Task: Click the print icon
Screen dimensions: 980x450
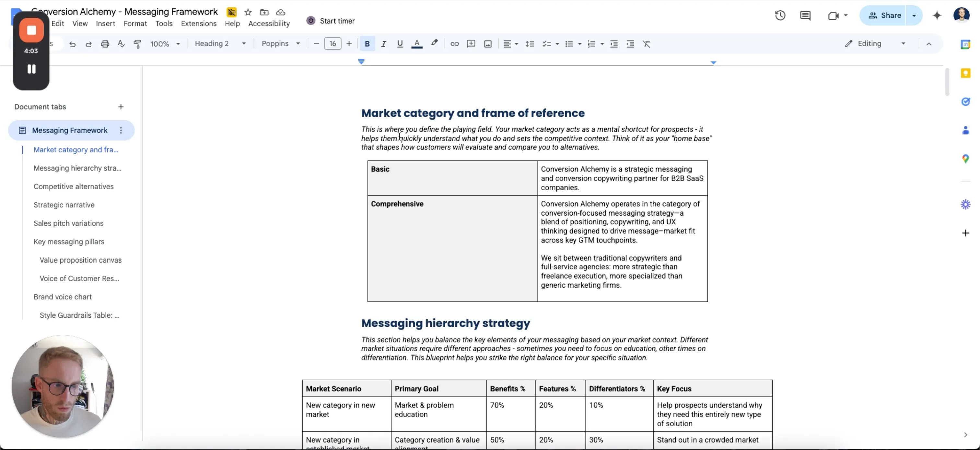Action: tap(105, 44)
